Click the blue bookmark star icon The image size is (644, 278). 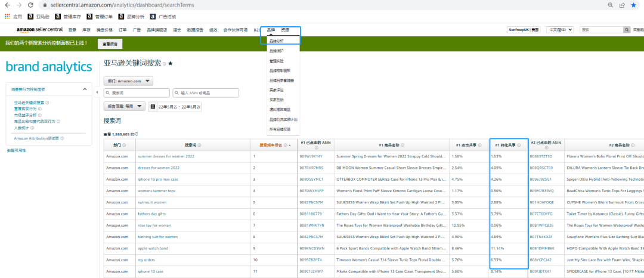point(634,5)
